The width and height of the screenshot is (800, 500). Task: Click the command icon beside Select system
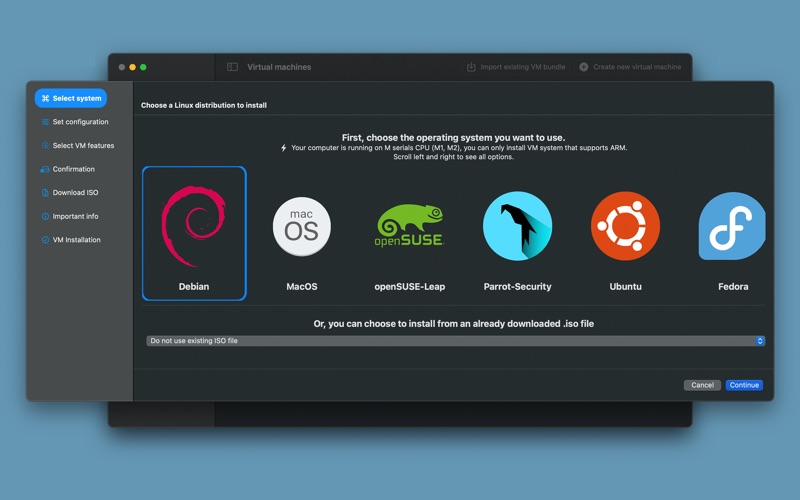[x=45, y=98]
